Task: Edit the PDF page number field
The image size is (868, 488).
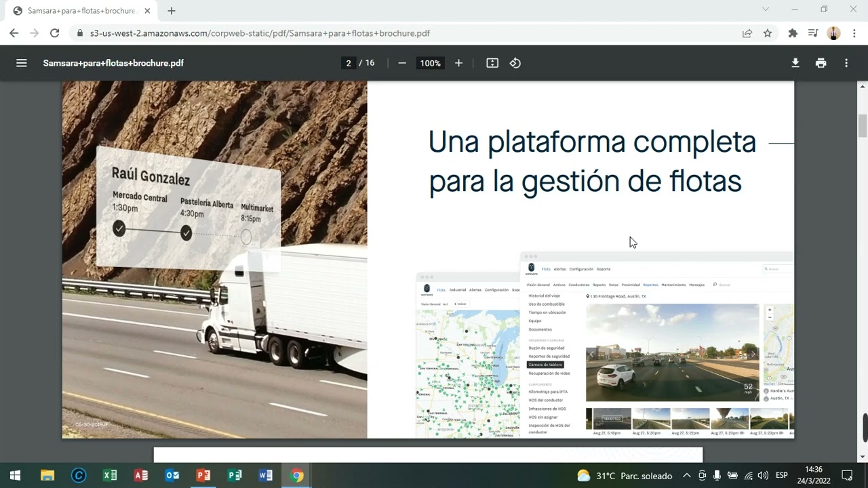Action: coord(349,63)
